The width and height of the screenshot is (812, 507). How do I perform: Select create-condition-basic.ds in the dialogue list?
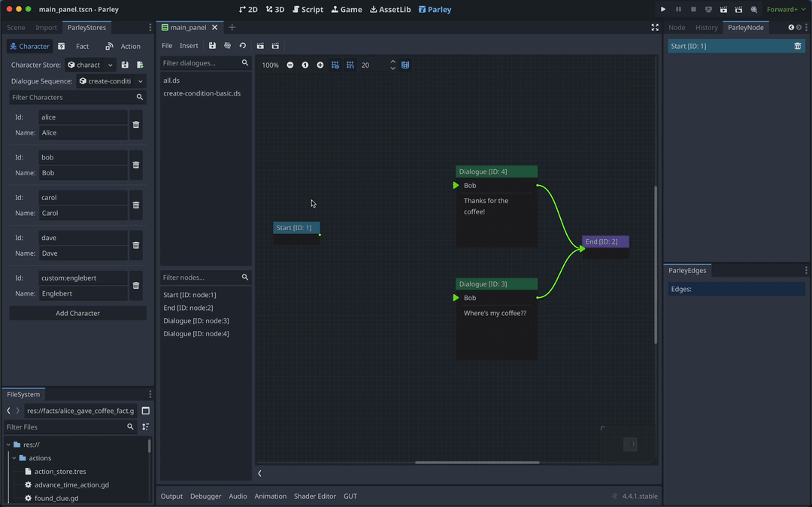(200, 93)
